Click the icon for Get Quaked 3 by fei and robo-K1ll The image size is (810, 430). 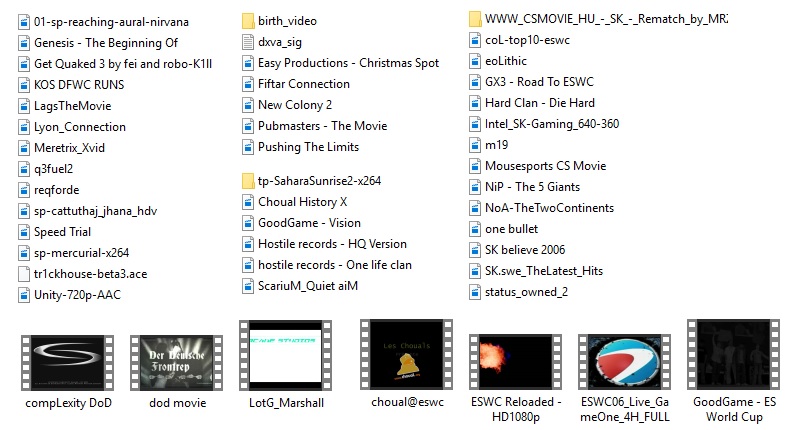pos(24,64)
